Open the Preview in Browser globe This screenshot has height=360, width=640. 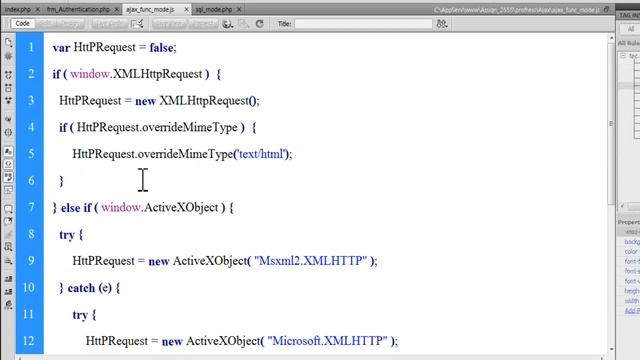click(227, 24)
